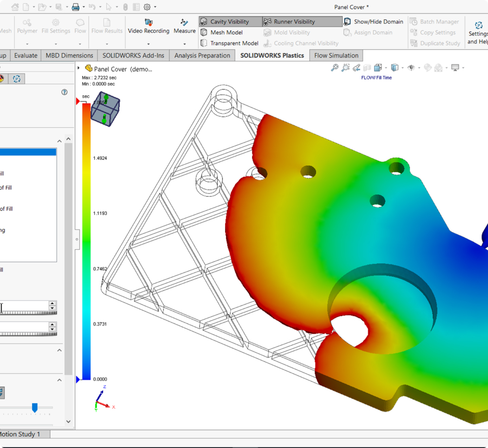Image resolution: width=488 pixels, height=448 pixels.
Task: Click the Duplicate Study button
Action: click(435, 43)
